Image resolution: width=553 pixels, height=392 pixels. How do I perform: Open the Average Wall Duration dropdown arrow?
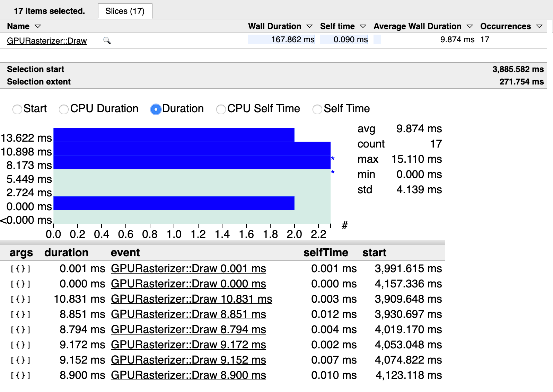coord(470,26)
